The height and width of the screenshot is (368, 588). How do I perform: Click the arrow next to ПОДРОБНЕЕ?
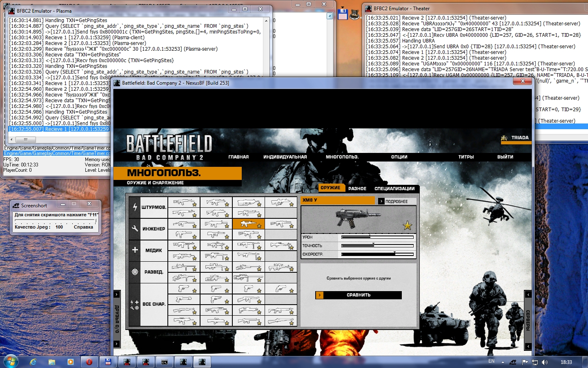click(x=381, y=201)
